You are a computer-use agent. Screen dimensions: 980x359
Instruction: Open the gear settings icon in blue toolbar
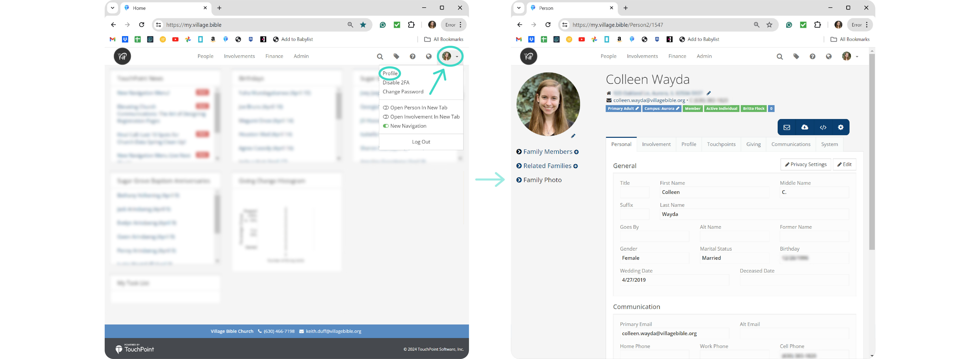pyautogui.click(x=841, y=127)
